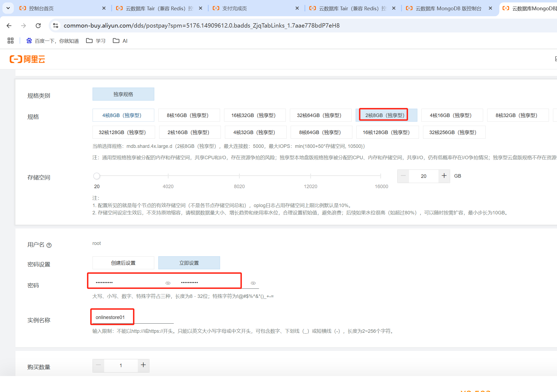
Task: Select 8核16GB (独享型) spec
Action: [189, 115]
